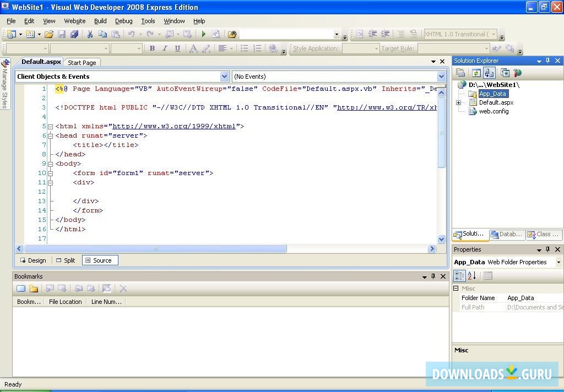Image resolution: width=564 pixels, height=392 pixels.
Task: Open the Client Objects & Events dropdown
Action: [x=224, y=76]
